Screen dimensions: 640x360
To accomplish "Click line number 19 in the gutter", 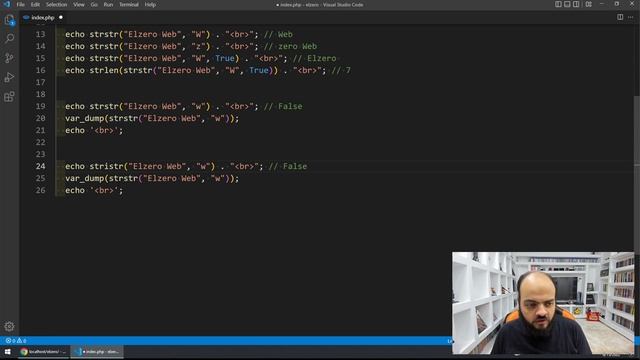I will click(40, 106).
